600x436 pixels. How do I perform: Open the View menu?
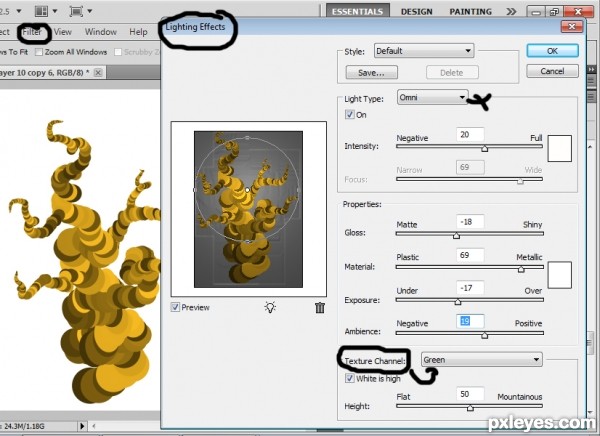tap(62, 32)
